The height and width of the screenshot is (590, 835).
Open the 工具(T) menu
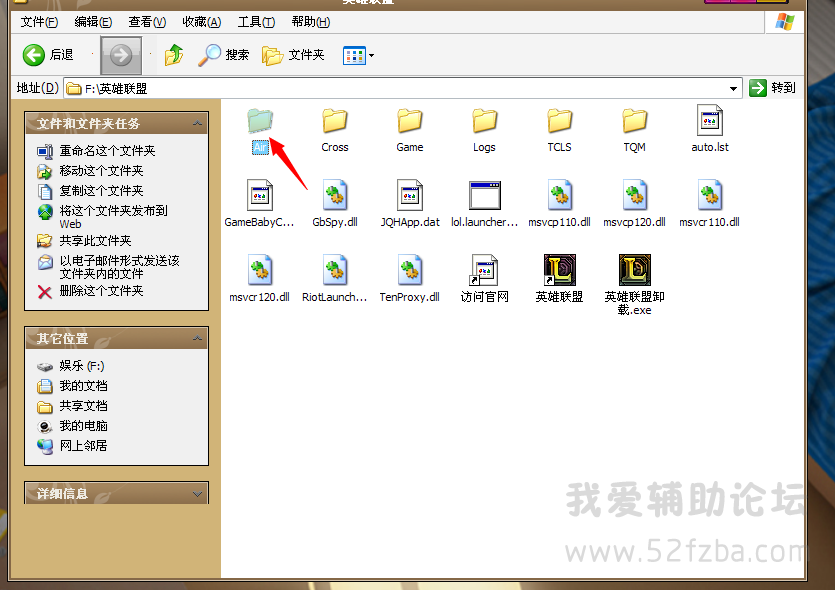point(256,22)
